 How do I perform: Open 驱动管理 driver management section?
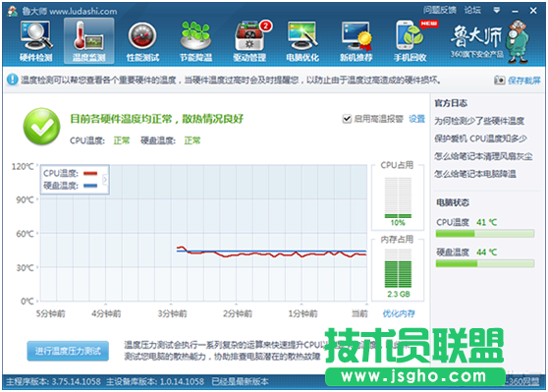pos(249,41)
